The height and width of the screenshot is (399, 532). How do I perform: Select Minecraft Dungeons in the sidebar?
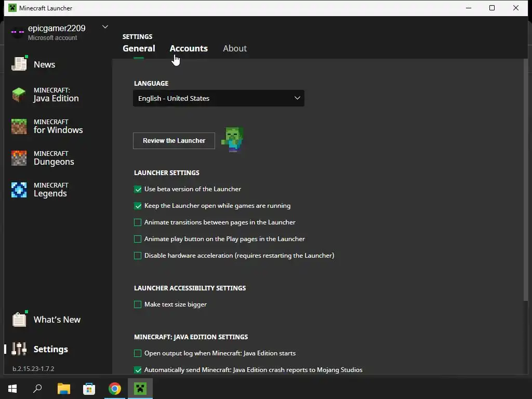[54, 158]
